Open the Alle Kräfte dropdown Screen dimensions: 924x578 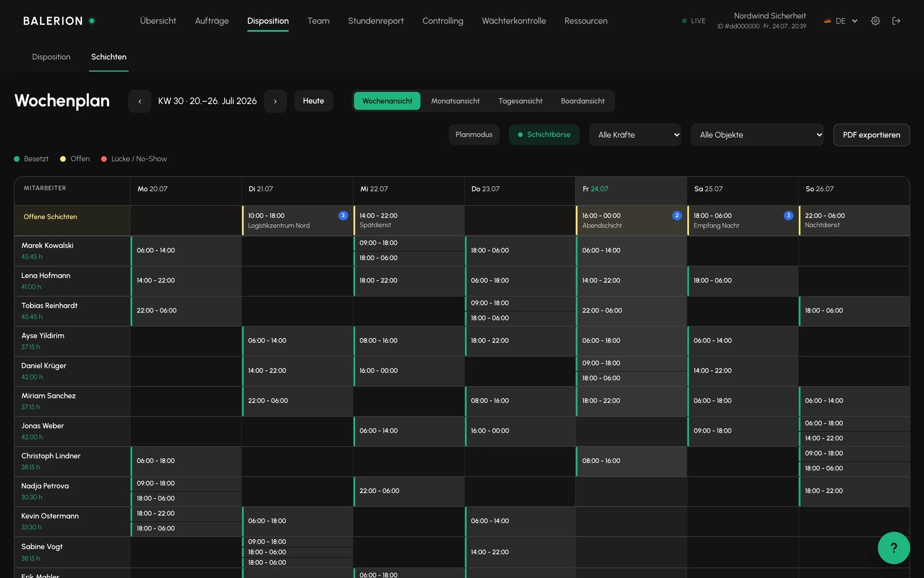635,135
